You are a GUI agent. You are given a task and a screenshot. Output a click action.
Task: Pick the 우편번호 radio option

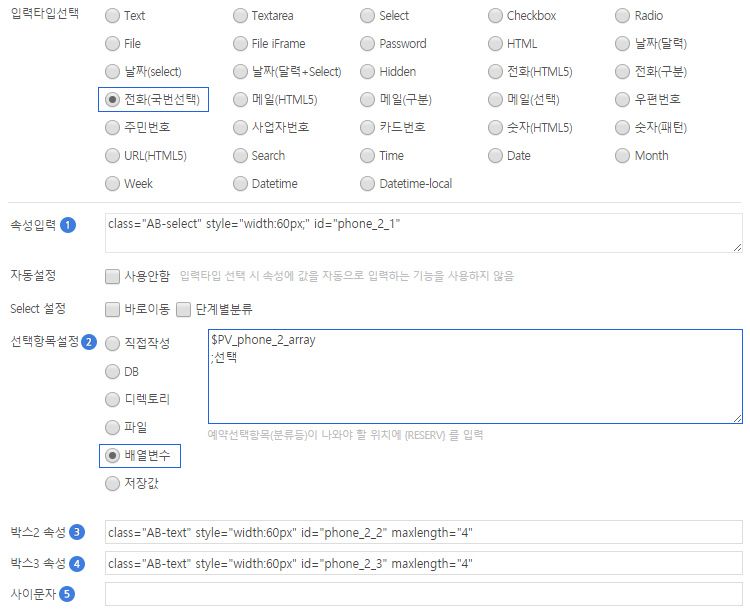[x=623, y=100]
